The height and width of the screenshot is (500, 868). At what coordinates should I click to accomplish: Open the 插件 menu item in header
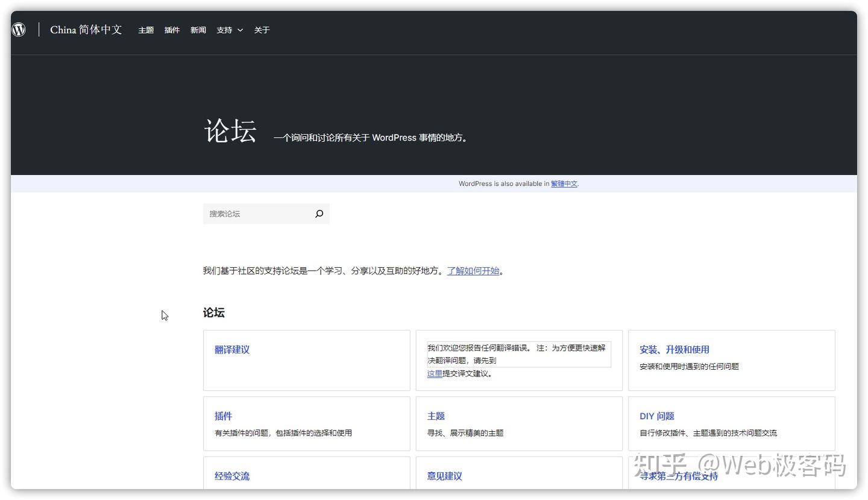tap(172, 30)
